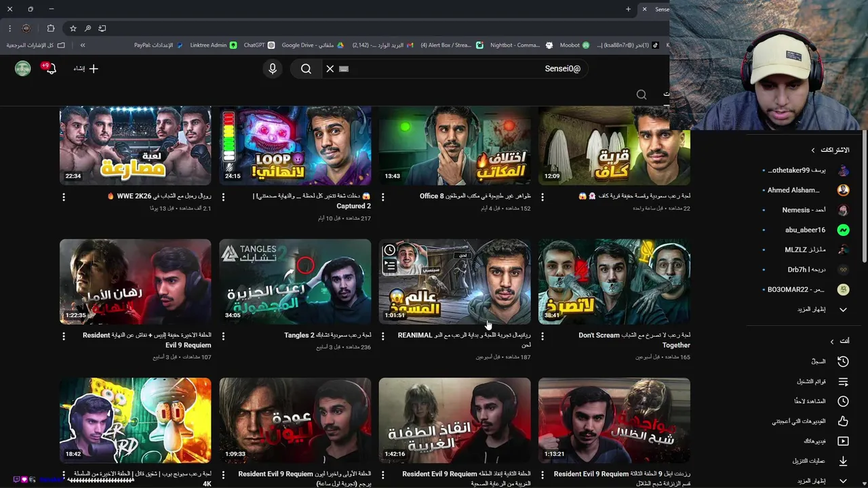
Task: Open the PayPal bookmark
Action: [158, 45]
